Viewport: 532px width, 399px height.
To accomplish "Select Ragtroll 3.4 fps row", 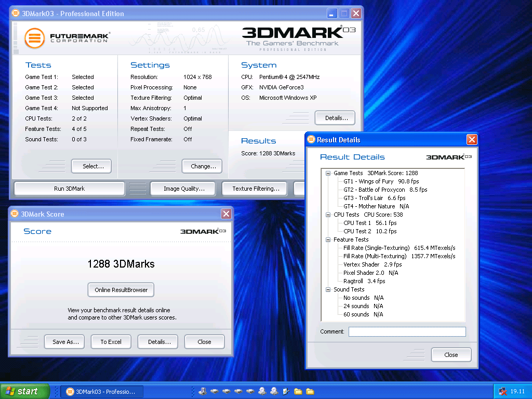I will pos(364,281).
